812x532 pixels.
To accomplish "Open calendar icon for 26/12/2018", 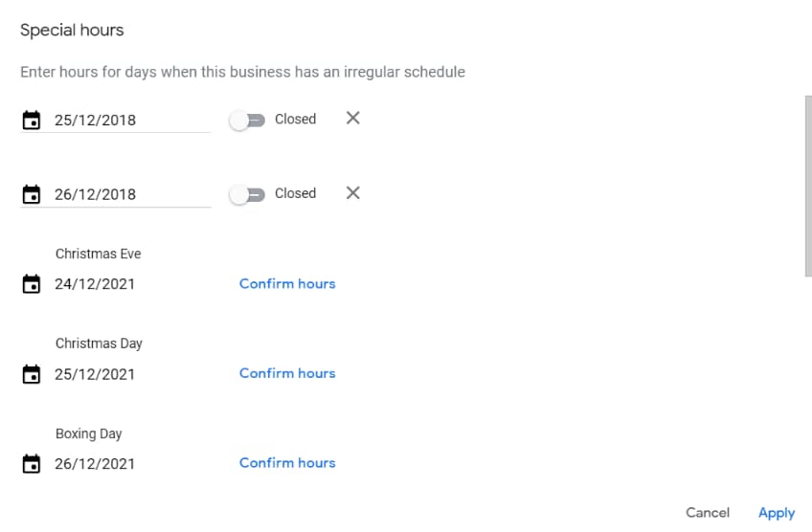I will pos(31,194).
